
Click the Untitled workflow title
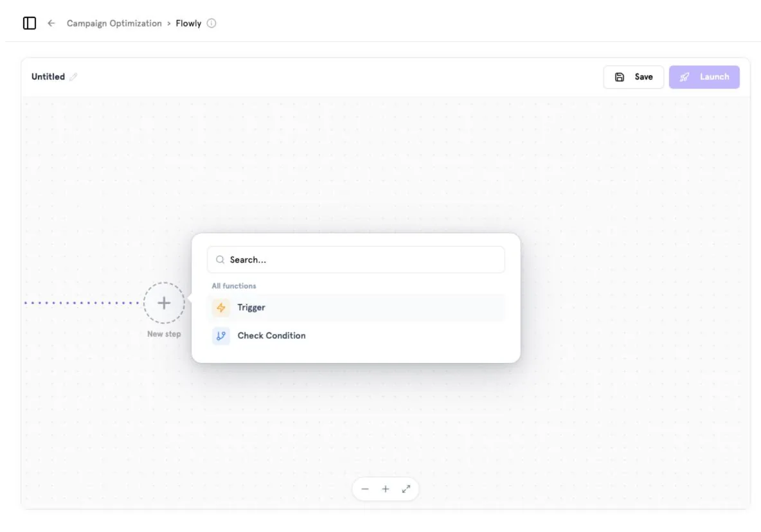48,76
